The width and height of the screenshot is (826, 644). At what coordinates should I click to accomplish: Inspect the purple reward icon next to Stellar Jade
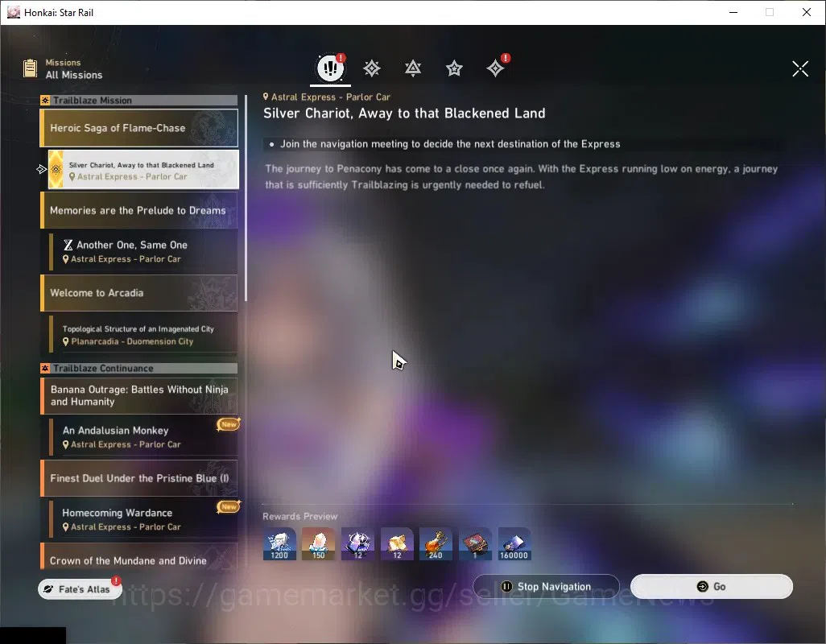[357, 544]
